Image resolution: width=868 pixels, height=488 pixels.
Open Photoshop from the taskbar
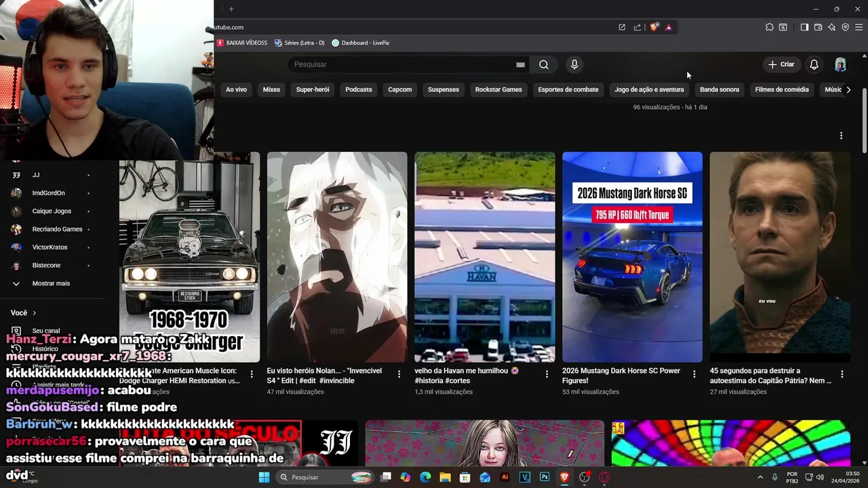[x=545, y=477]
